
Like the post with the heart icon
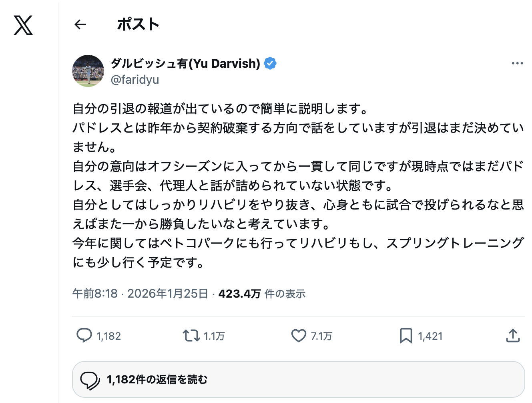click(x=299, y=335)
